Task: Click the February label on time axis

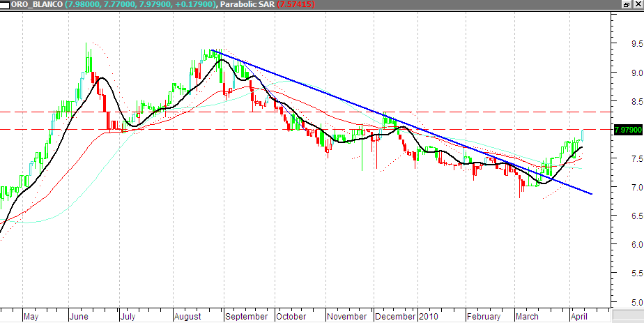Action: (x=484, y=316)
